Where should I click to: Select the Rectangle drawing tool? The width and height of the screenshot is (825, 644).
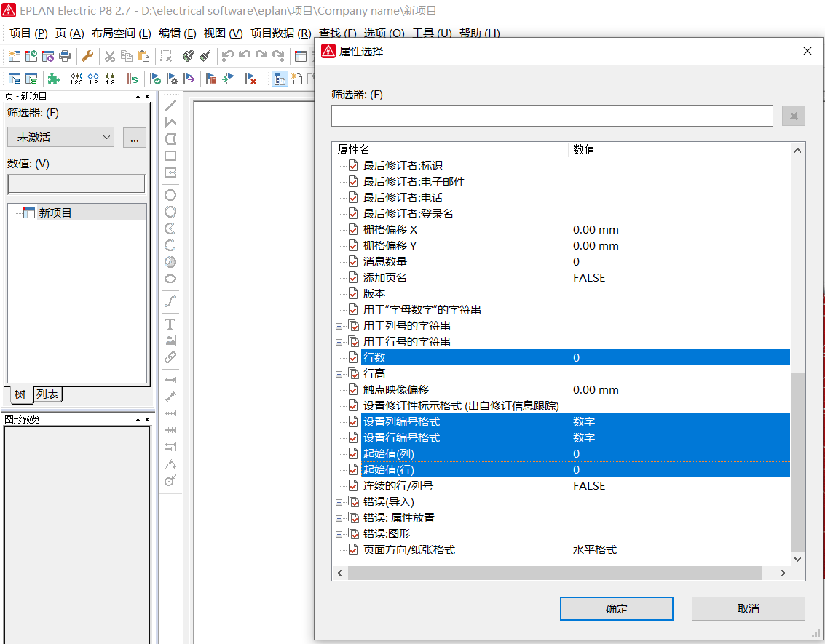coord(170,156)
